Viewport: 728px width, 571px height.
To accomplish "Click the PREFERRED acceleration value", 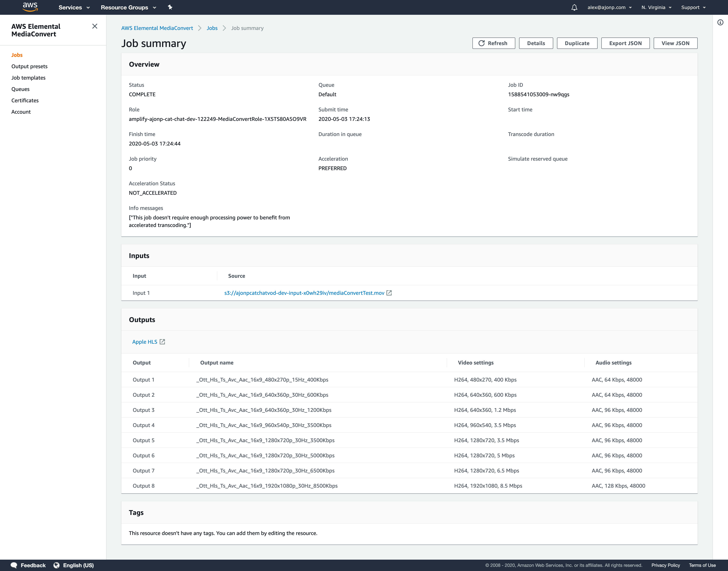I will click(332, 168).
